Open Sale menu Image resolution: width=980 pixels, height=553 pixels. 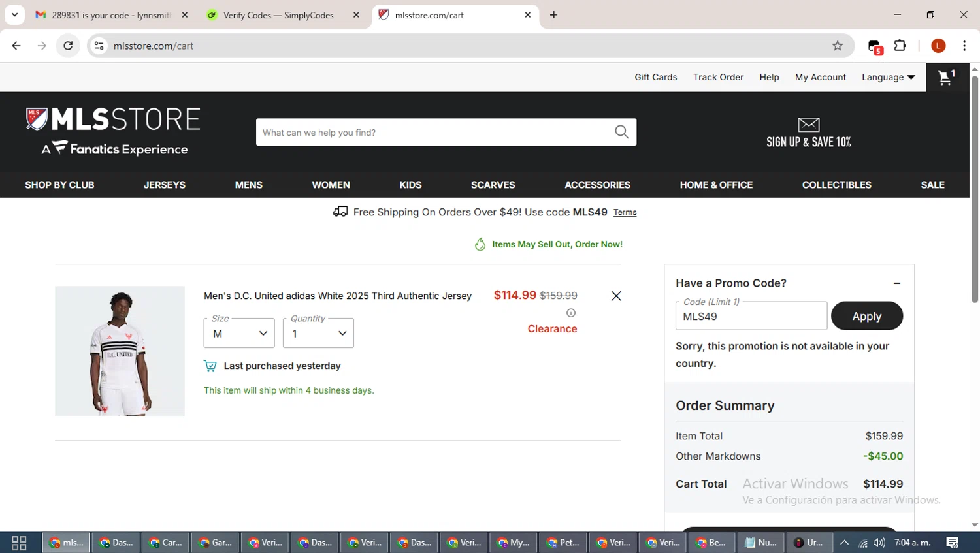(x=933, y=185)
